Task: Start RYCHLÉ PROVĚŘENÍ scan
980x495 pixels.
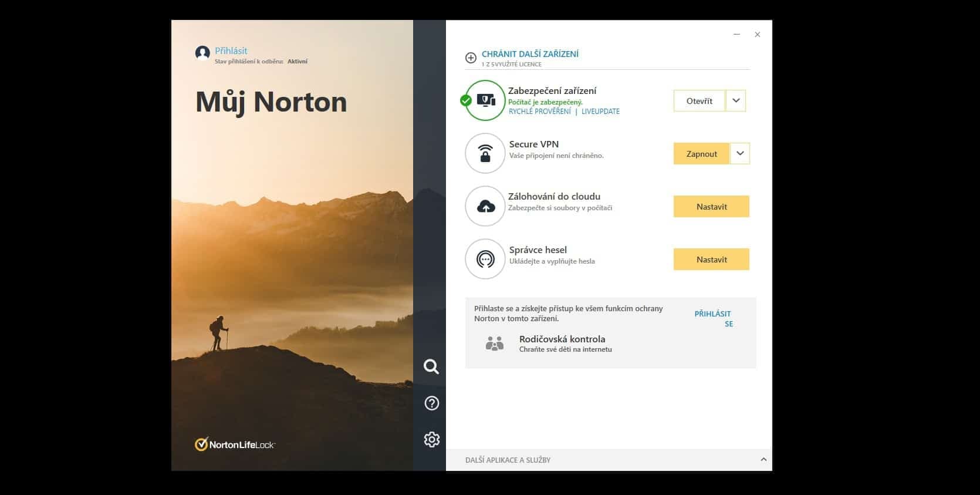Action: point(539,112)
